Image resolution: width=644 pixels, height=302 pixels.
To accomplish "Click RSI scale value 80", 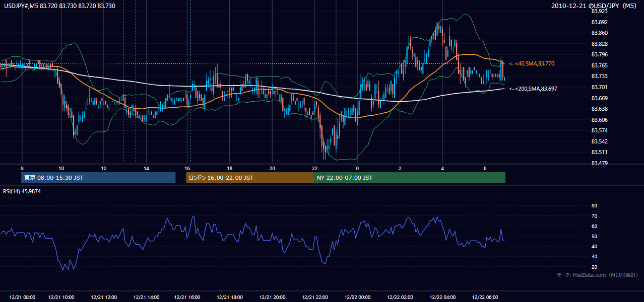I will click(594, 206).
